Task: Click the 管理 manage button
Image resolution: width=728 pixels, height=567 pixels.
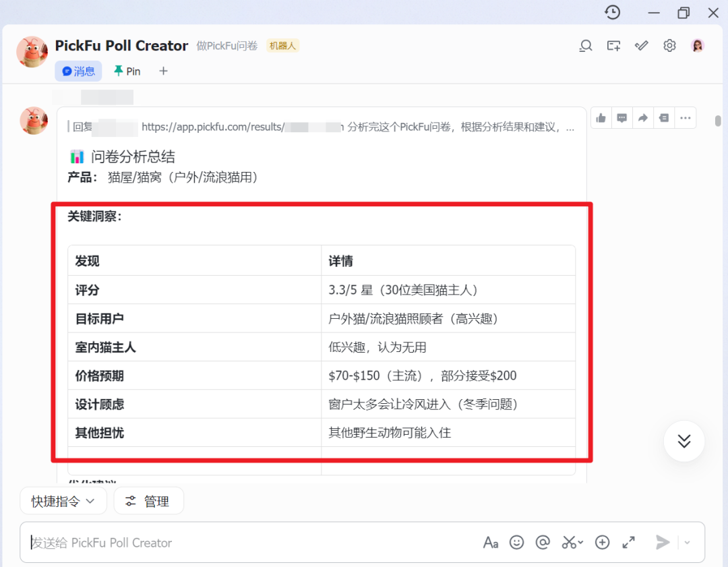Action: pos(148,500)
